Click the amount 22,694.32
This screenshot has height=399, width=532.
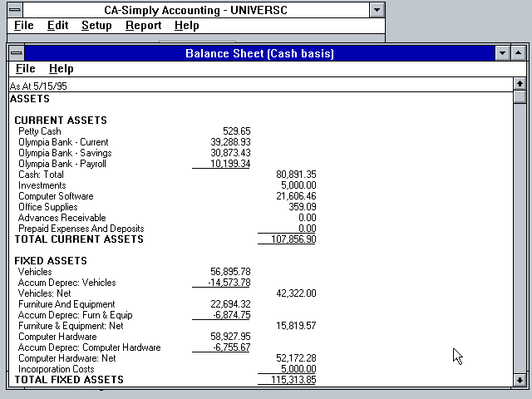coord(230,304)
